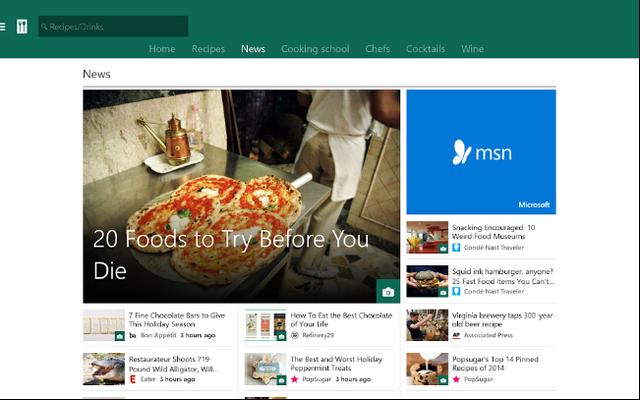Open the camera gallery icon on pizza image
This screenshot has height=400, width=640.
click(388, 292)
